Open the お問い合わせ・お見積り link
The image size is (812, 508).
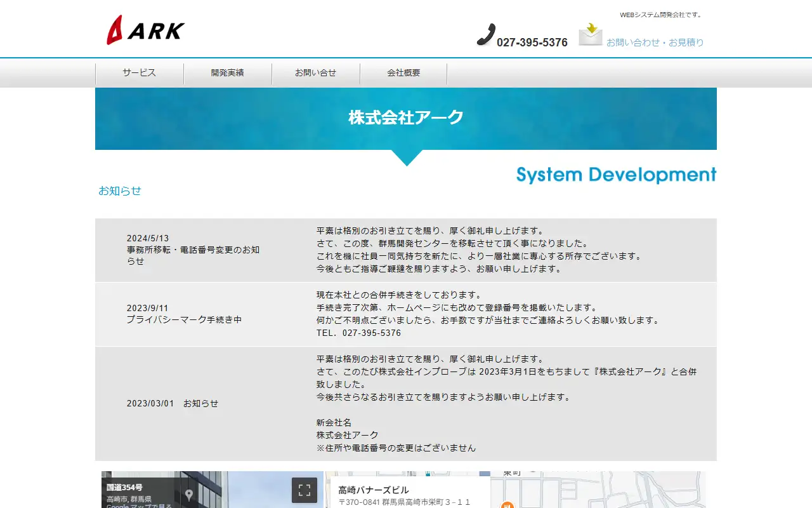[655, 43]
